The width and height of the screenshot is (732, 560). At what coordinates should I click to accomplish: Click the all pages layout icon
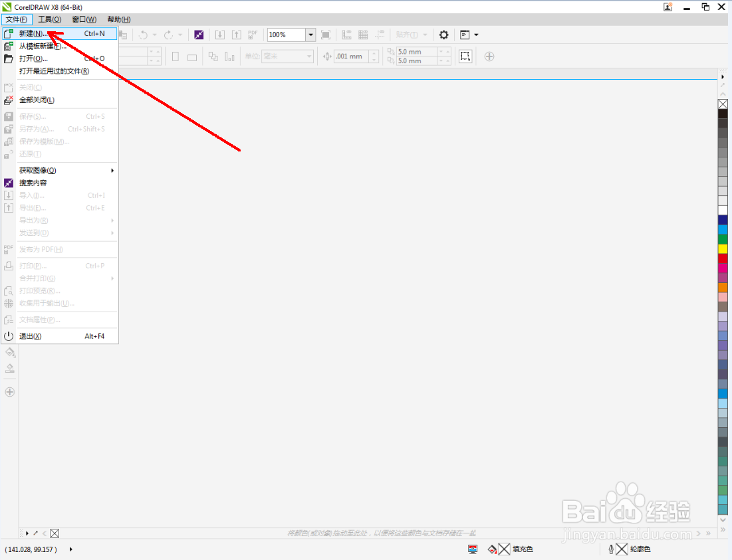click(213, 56)
